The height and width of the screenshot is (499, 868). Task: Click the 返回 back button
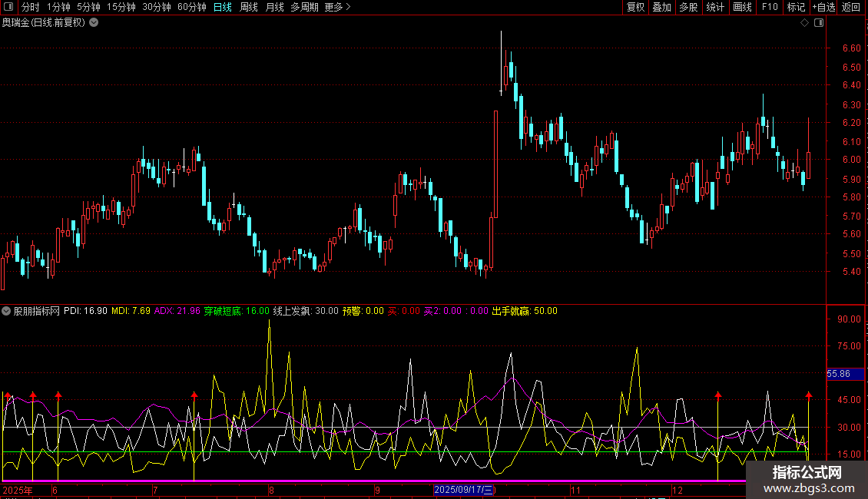pyautogui.click(x=851, y=7)
